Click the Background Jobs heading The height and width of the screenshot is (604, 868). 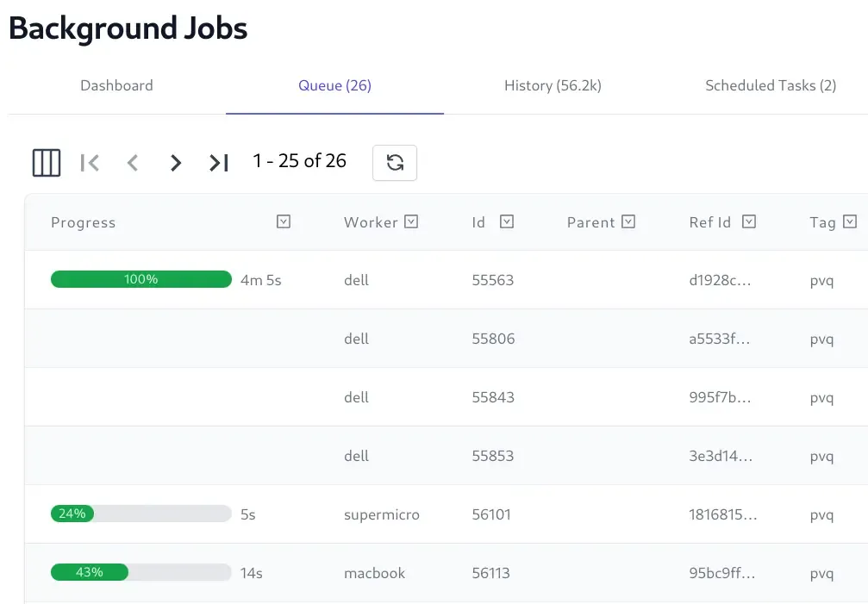pos(128,28)
